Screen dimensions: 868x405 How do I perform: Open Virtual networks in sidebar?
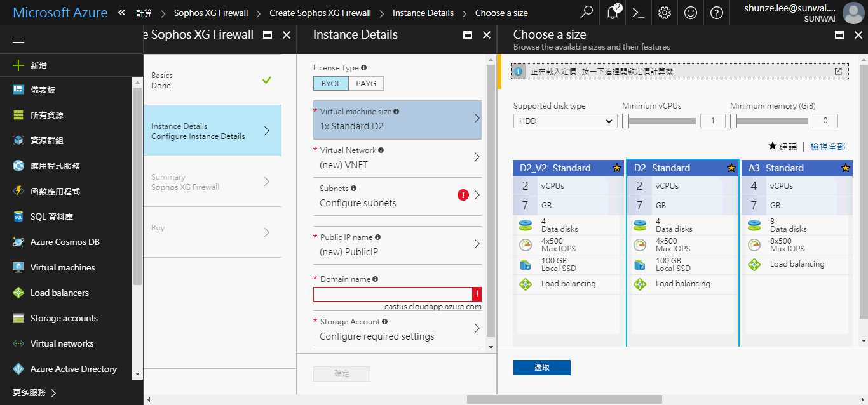coord(67,344)
